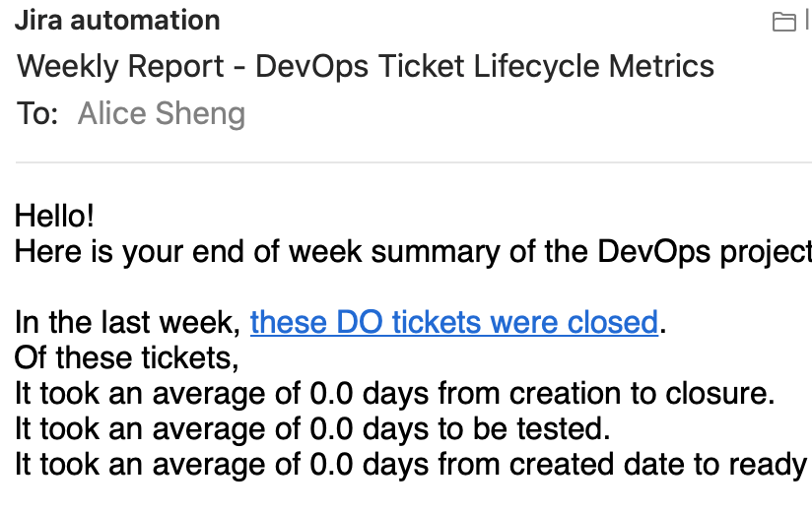Click the "To:" recipient field label
Viewport: 812px width, 514px height.
click(37, 113)
